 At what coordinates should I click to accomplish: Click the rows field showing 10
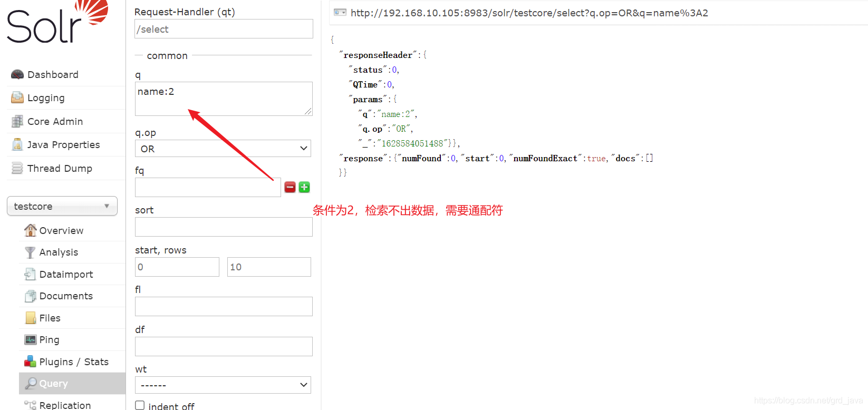coord(269,267)
